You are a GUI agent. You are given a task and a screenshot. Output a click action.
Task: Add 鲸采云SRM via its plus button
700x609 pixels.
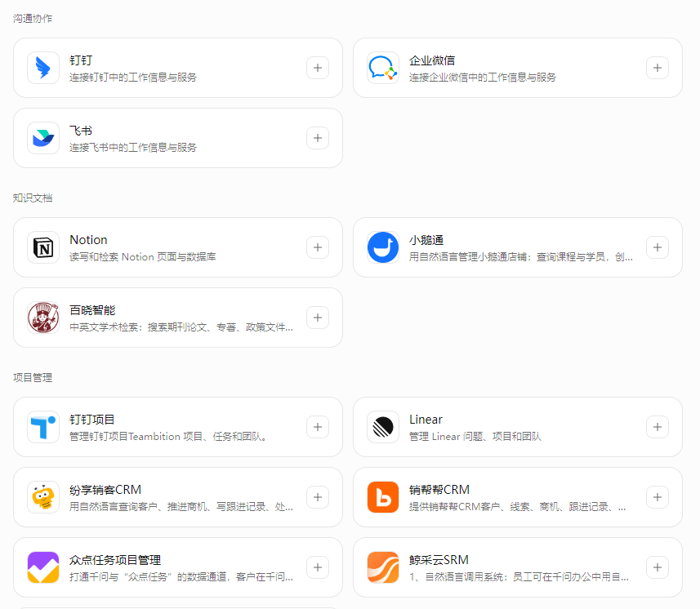click(658, 567)
